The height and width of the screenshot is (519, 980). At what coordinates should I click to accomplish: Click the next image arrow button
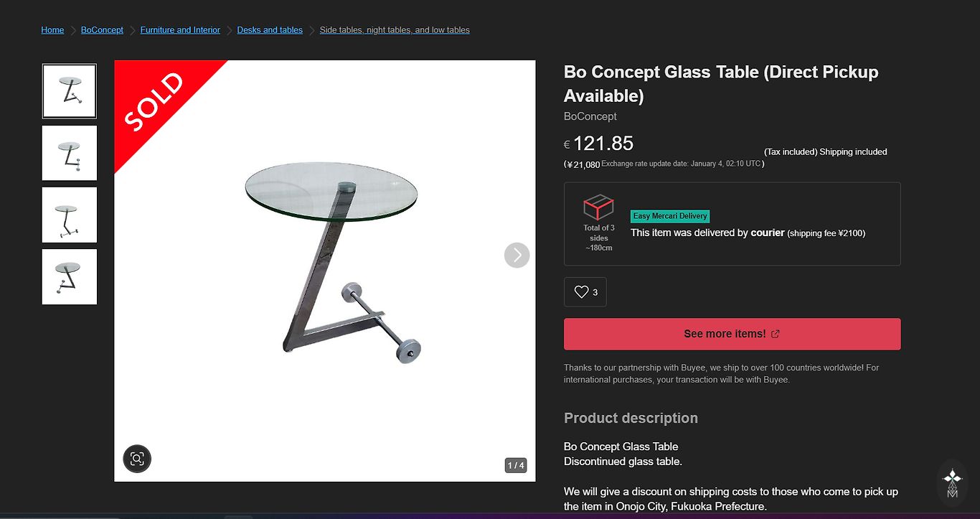tap(517, 255)
